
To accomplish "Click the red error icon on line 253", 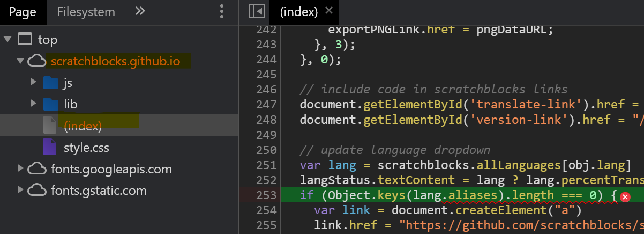I will pos(624,198).
